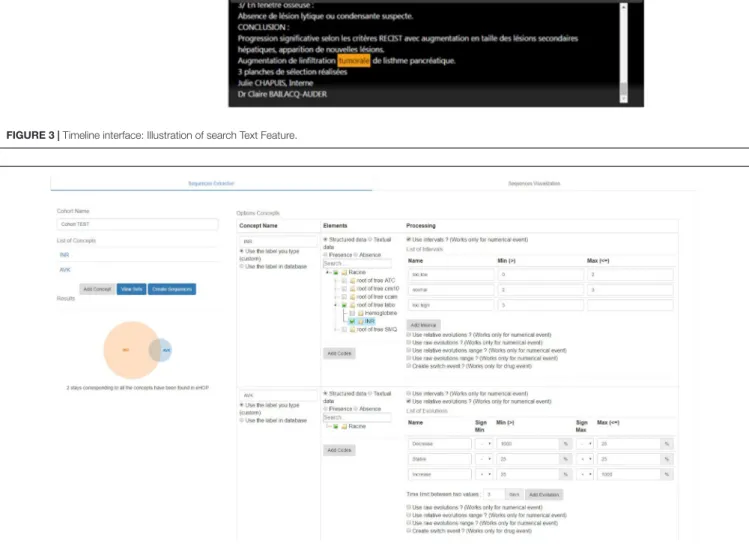
Task: Switch to the Sequences Extraction tab
Action: (211, 183)
